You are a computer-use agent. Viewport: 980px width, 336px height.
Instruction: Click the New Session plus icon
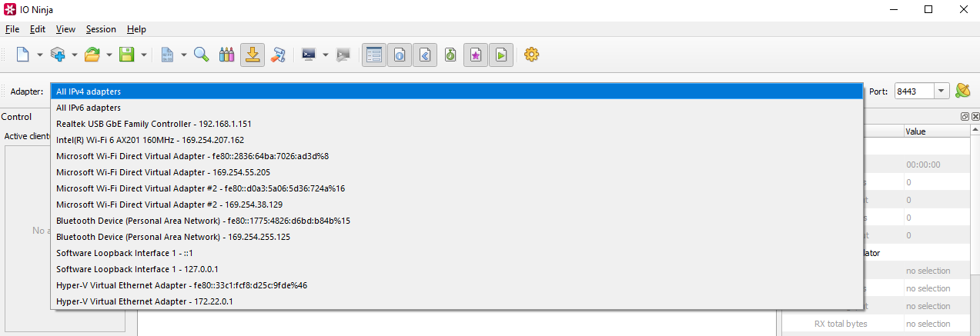coord(58,55)
